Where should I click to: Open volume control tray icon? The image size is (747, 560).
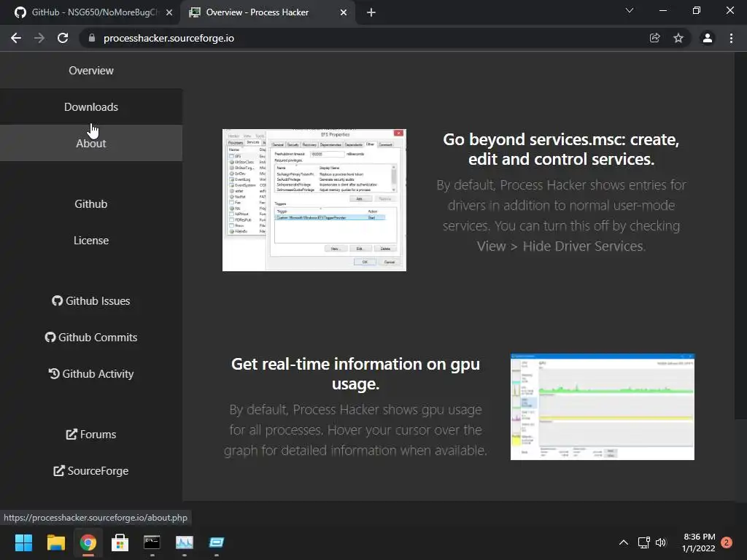[x=661, y=542]
